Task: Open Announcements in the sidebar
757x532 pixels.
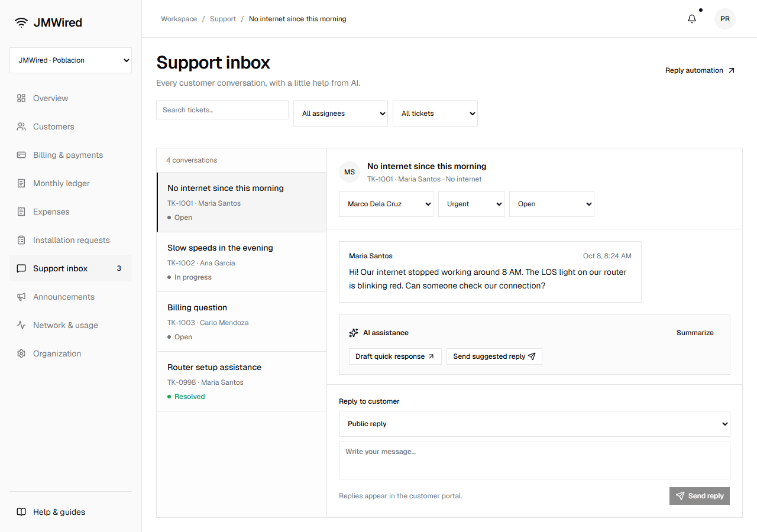Action: 70,297
